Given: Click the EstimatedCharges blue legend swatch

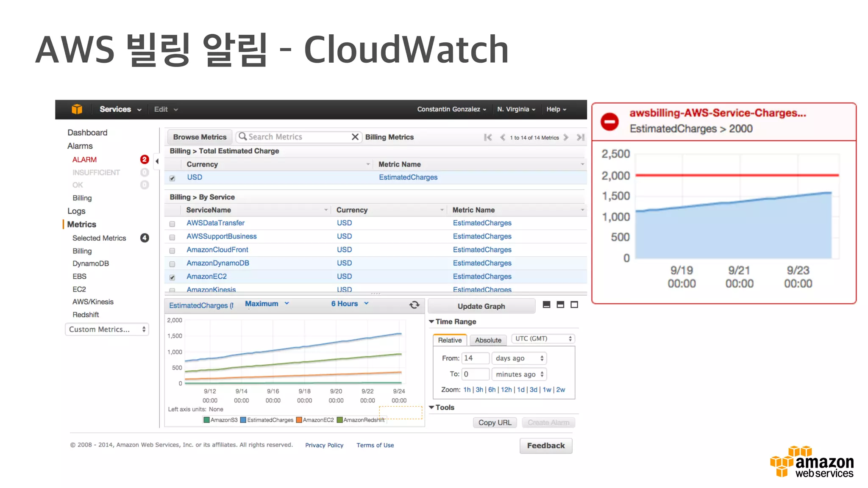Looking at the screenshot, I should coord(243,420).
